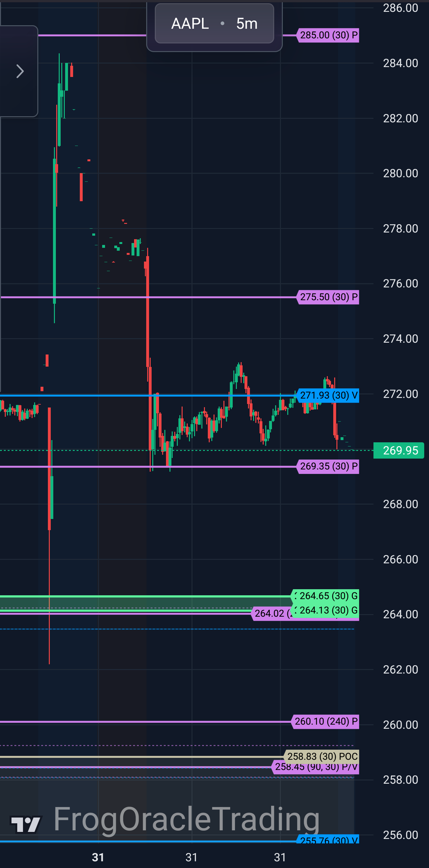Tap the green 269.95 current price tag
Screen dimensions: 429x868
pos(399,450)
